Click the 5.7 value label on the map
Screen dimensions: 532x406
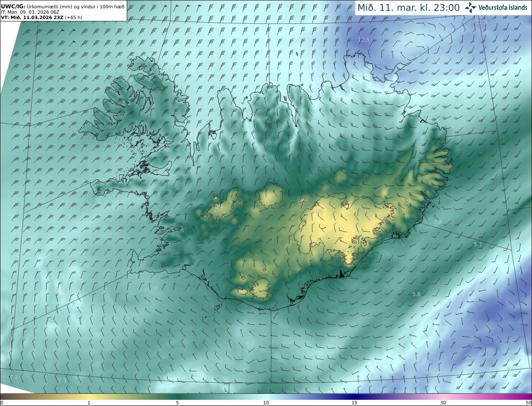click(x=478, y=245)
